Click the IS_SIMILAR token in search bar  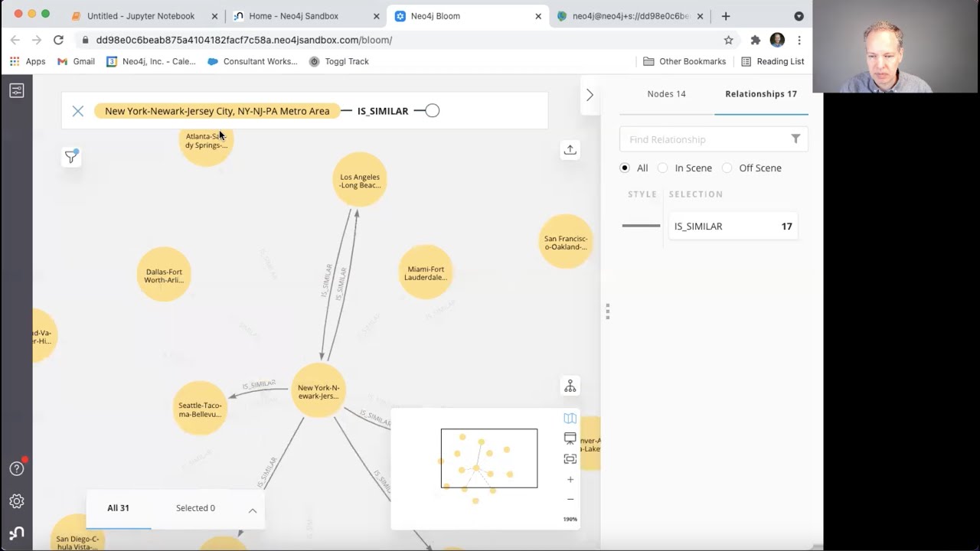pyautogui.click(x=383, y=111)
